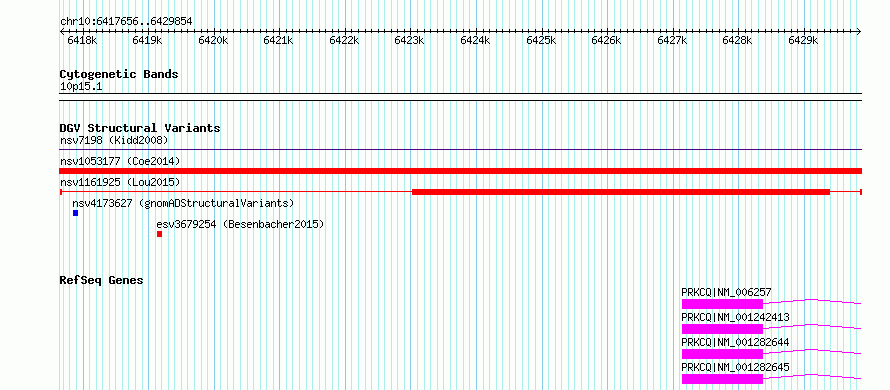Click the small red esv3679254 variant marker
The image size is (890, 390).
(x=159, y=234)
